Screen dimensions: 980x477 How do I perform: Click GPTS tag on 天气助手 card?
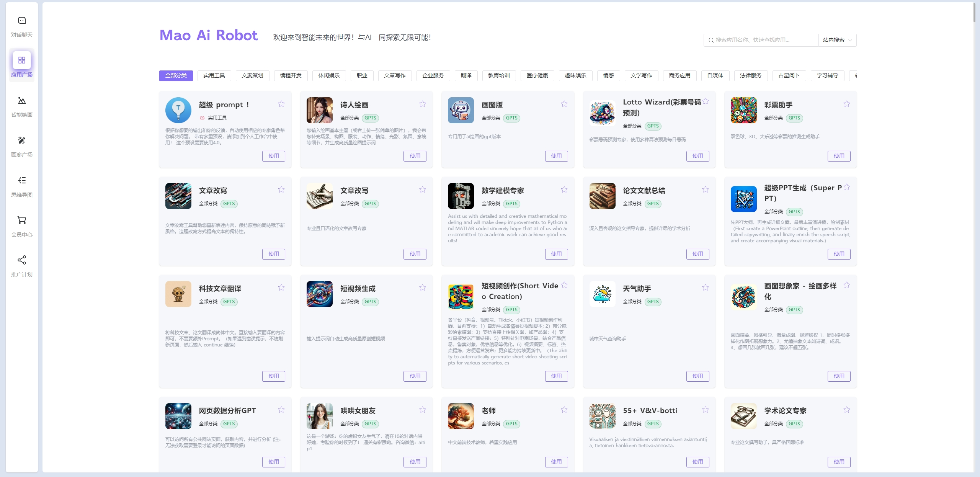[x=653, y=302]
